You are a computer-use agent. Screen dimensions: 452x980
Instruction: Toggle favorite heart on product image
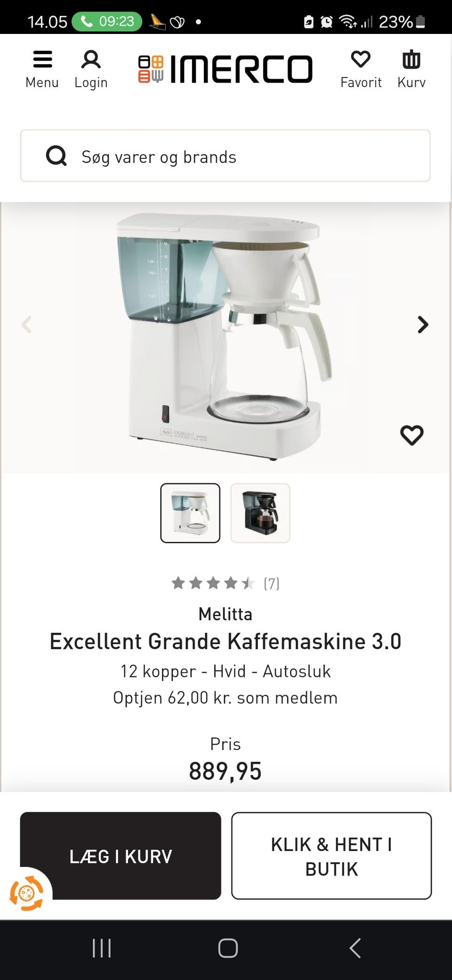coord(412,435)
